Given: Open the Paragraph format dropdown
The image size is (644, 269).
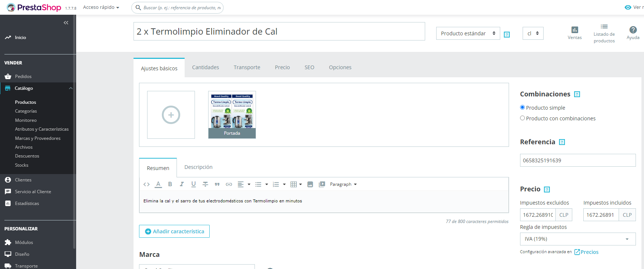Looking at the screenshot, I should (343, 184).
